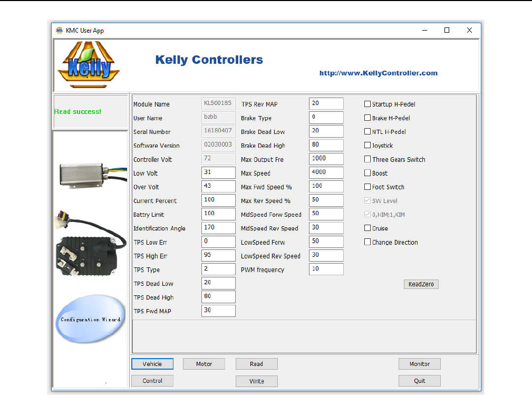Click the Low Volt input field
Viewport: 532px width, 395px height.
[x=218, y=172]
